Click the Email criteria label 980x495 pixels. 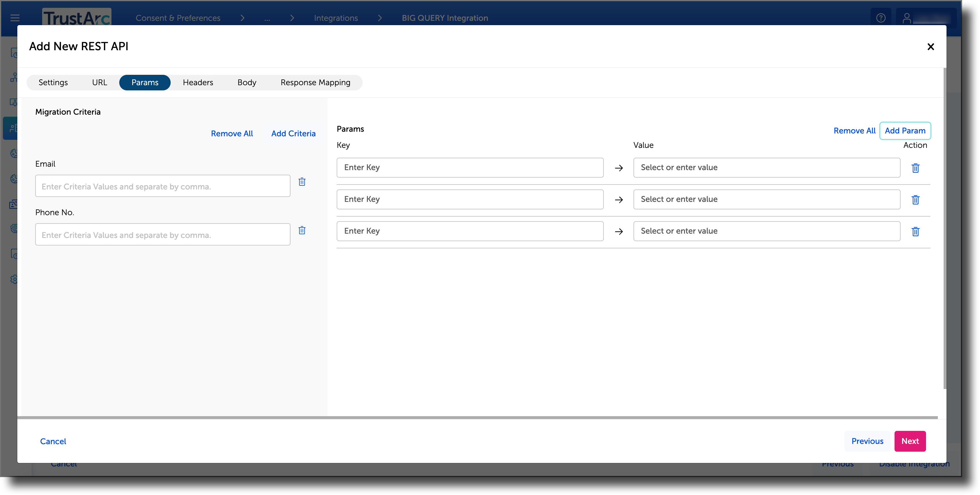tap(45, 164)
